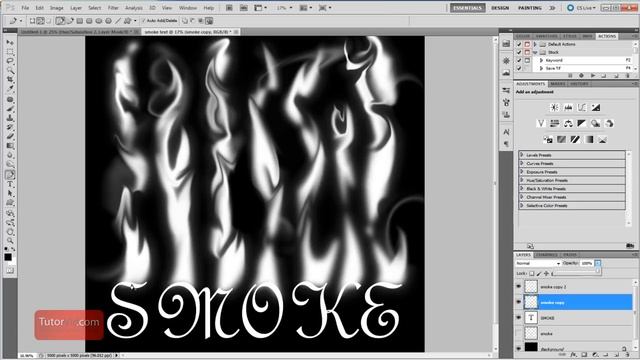Select the Crop tool

(x=10, y=79)
